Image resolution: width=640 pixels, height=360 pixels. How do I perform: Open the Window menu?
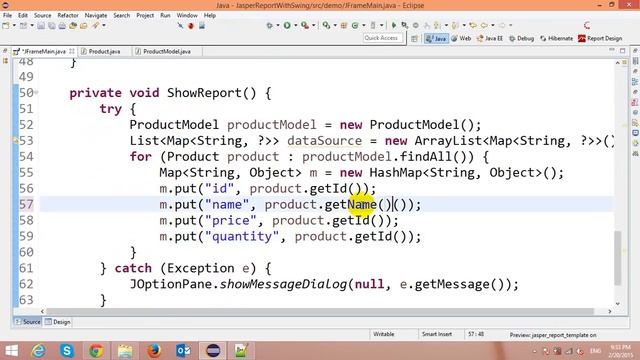coord(187,16)
